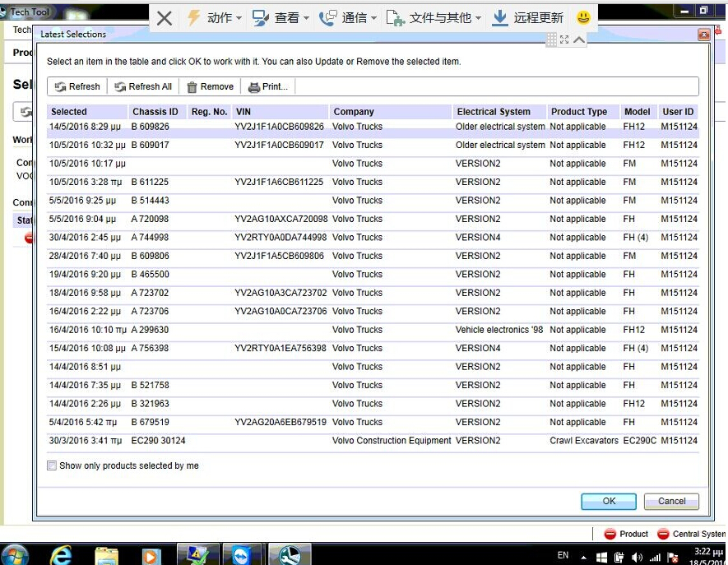Click the Refresh toolbar button
728x565 pixels.
77,87
